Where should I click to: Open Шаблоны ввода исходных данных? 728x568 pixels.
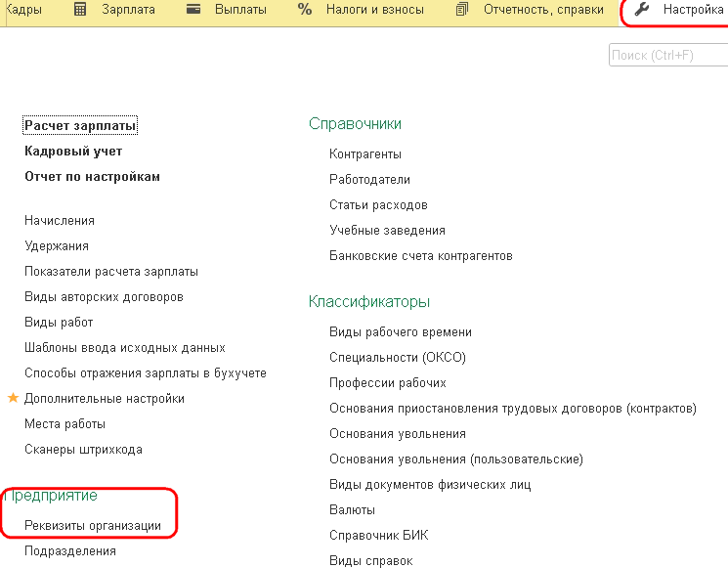[125, 347]
